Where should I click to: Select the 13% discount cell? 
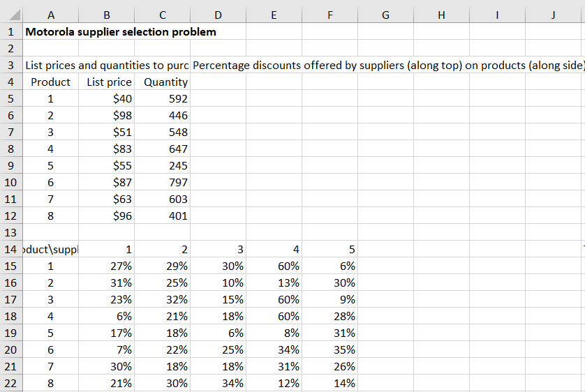274,282
